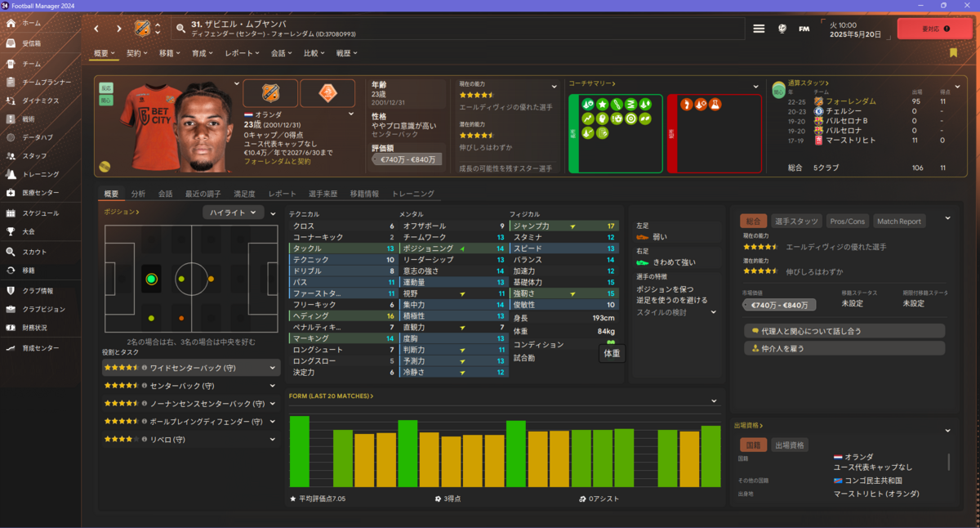This screenshot has height=528, width=980.
Task: Click the globe world icon in top bar
Action: tap(782, 29)
